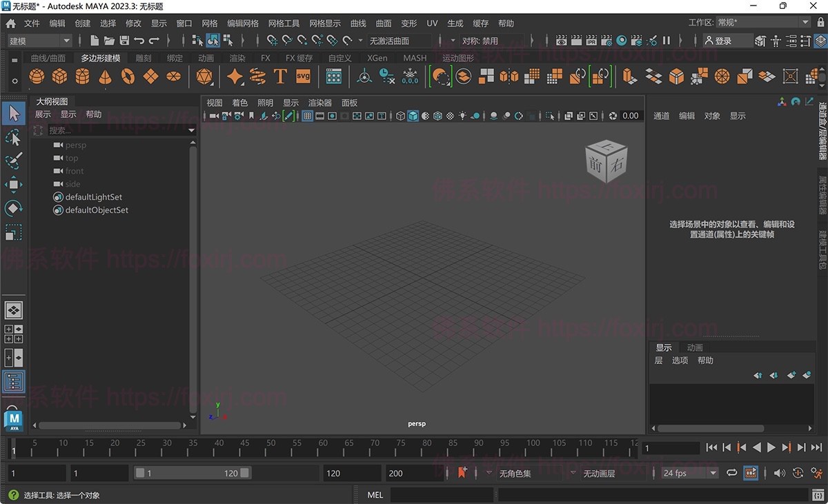Mute audio using the speaker icon

(x=780, y=473)
